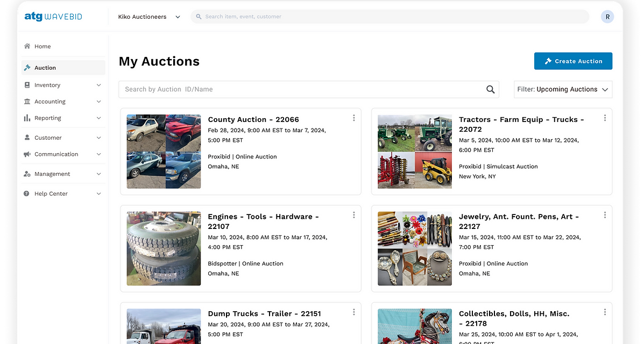The image size is (644, 344).
Task: Click 'Feb 28, 2024, 9:00 AM EST' date text
Action: tap(243, 130)
